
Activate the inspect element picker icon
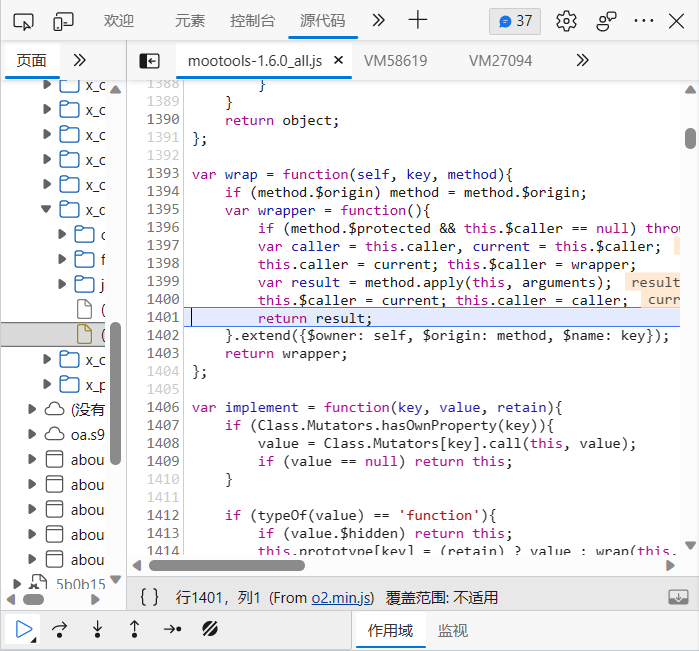click(24, 21)
